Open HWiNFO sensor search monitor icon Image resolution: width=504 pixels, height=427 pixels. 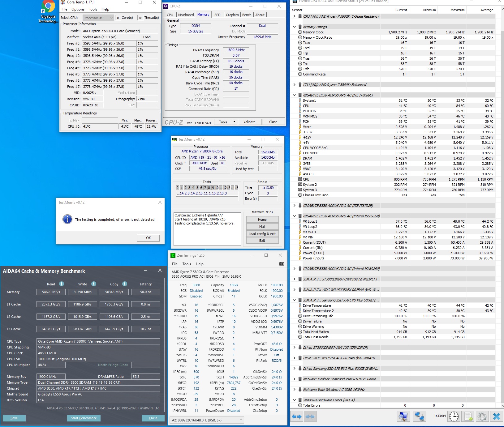coord(403,416)
